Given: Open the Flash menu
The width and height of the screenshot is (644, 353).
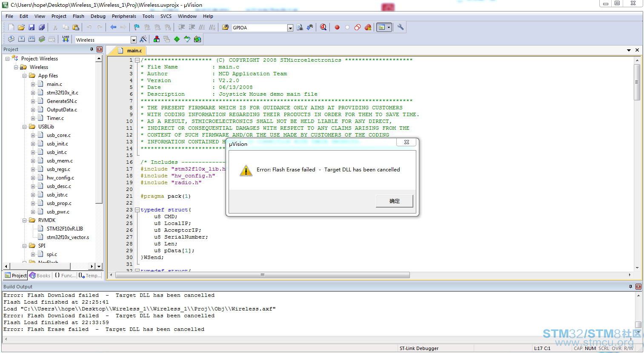Looking at the screenshot, I should (x=78, y=16).
